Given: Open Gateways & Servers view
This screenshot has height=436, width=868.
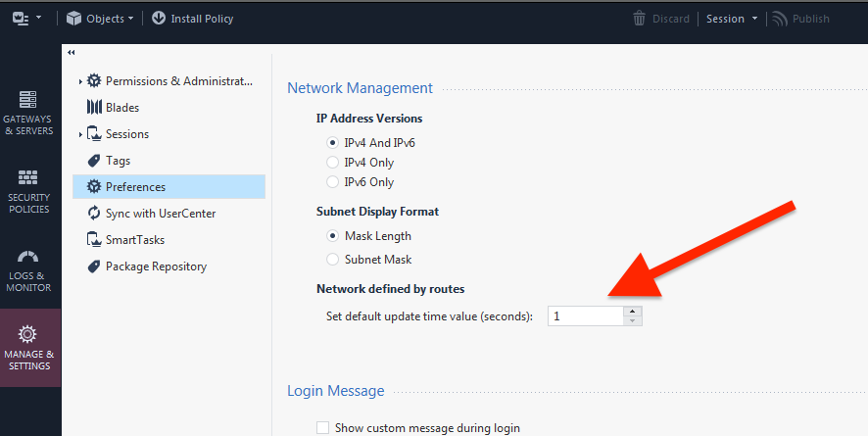Looking at the screenshot, I should 27,114.
